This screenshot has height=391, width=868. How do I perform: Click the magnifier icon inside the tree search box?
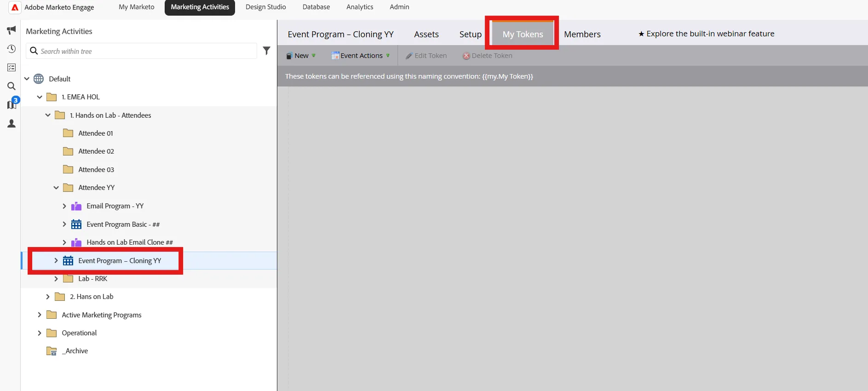pyautogui.click(x=34, y=51)
